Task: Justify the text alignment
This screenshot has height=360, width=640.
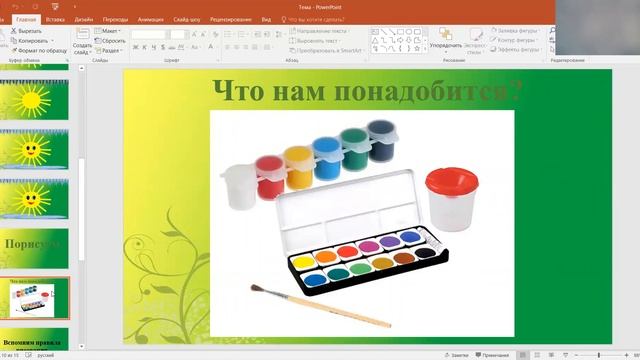Action: coord(255,47)
